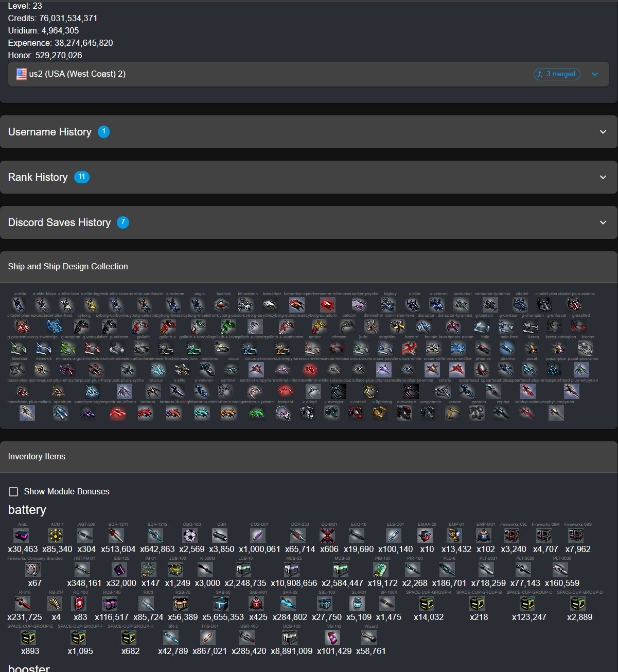This screenshot has height=672, width=618.
Task: Click the UCB-100 ammo box icon
Action: point(290,637)
